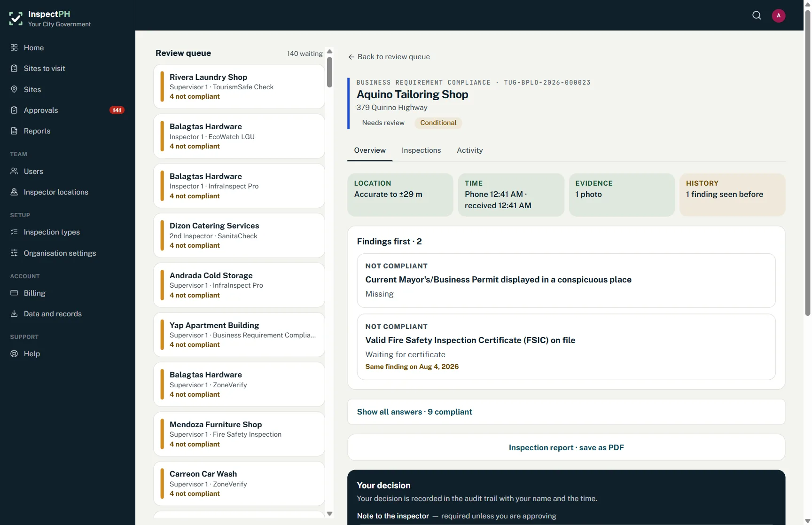Click the Help lifebuoy icon

[x=14, y=353]
